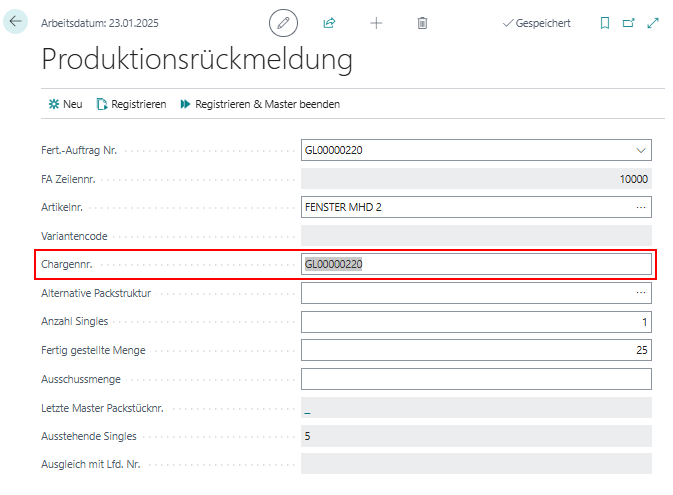
Task: Open page in new window icon
Action: (628, 22)
